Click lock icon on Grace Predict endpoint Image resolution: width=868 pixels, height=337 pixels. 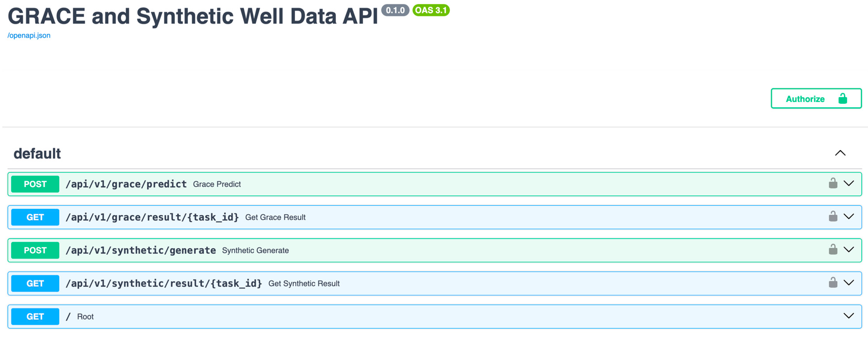point(833,183)
